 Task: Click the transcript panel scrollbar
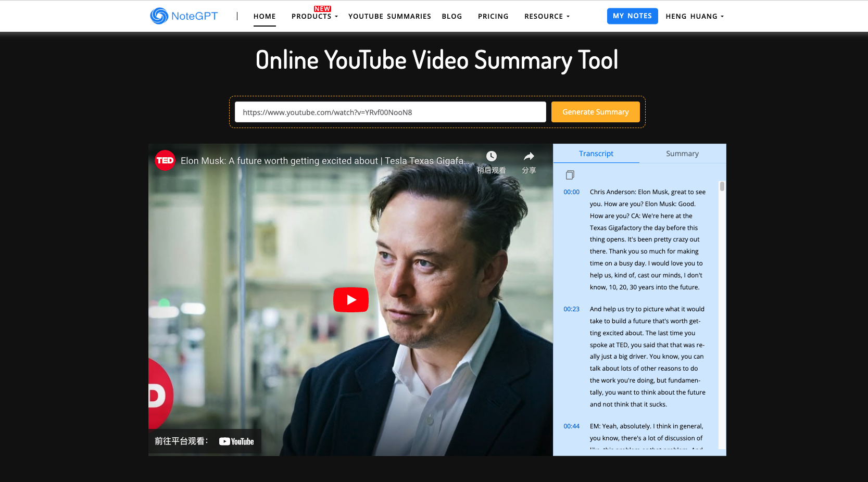click(722, 186)
